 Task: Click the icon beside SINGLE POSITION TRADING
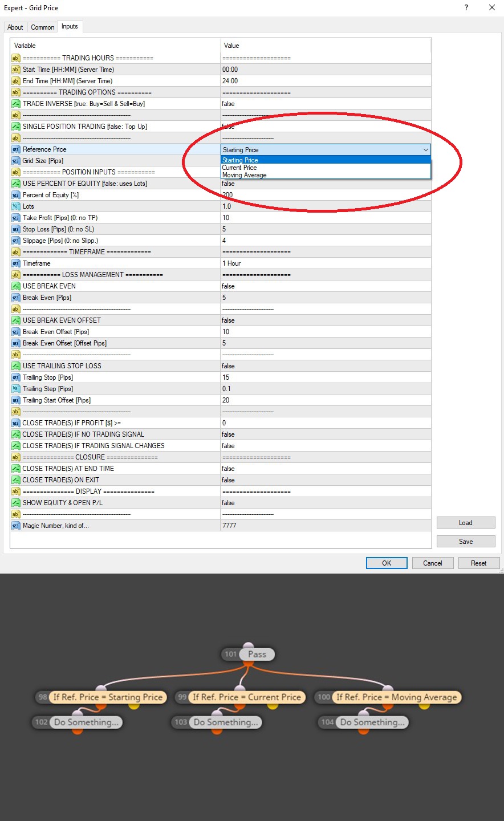[16, 127]
